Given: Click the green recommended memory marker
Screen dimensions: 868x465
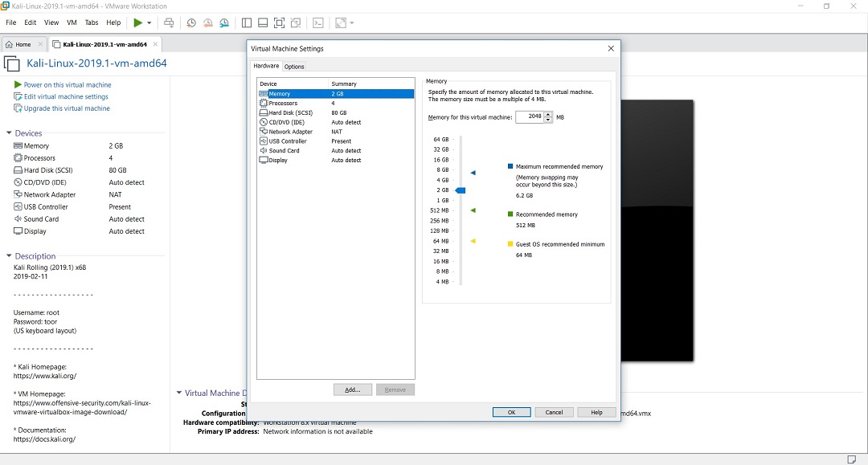Looking at the screenshot, I should [x=473, y=210].
